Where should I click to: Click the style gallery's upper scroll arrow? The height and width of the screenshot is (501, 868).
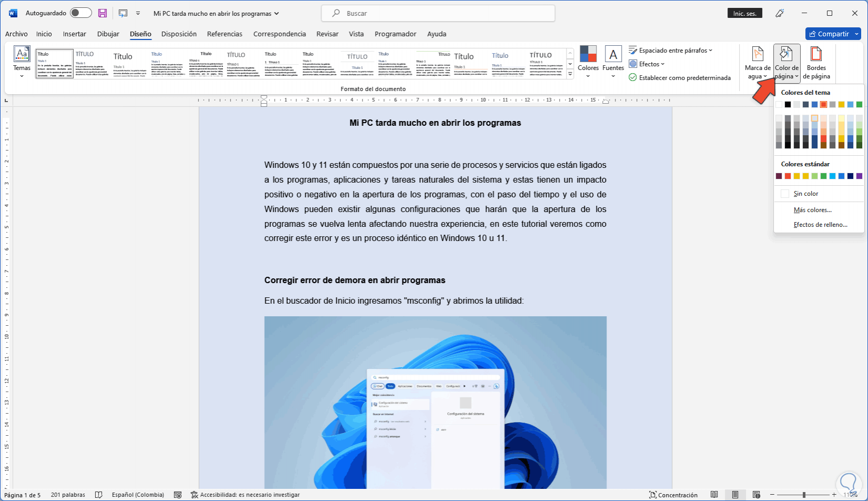[570, 53]
